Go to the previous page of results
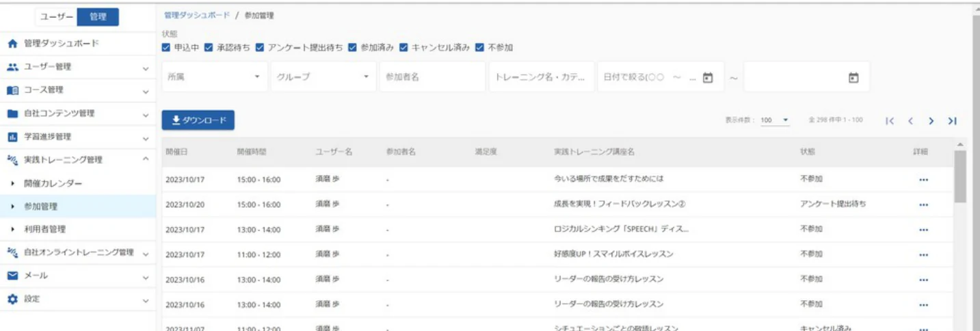980x331 pixels. coord(910,121)
